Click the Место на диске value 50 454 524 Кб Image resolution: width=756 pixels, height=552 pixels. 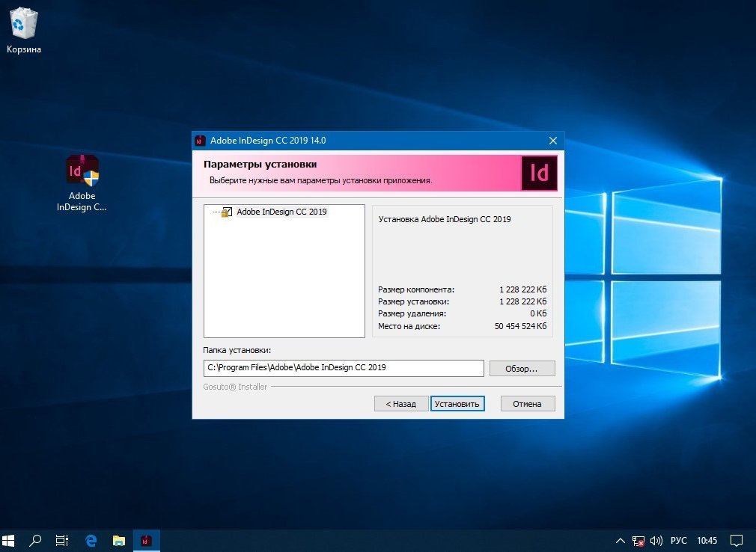click(x=520, y=326)
